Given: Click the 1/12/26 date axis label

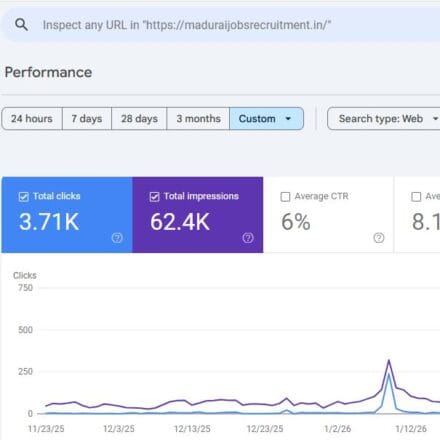Looking at the screenshot, I should coord(411,429).
